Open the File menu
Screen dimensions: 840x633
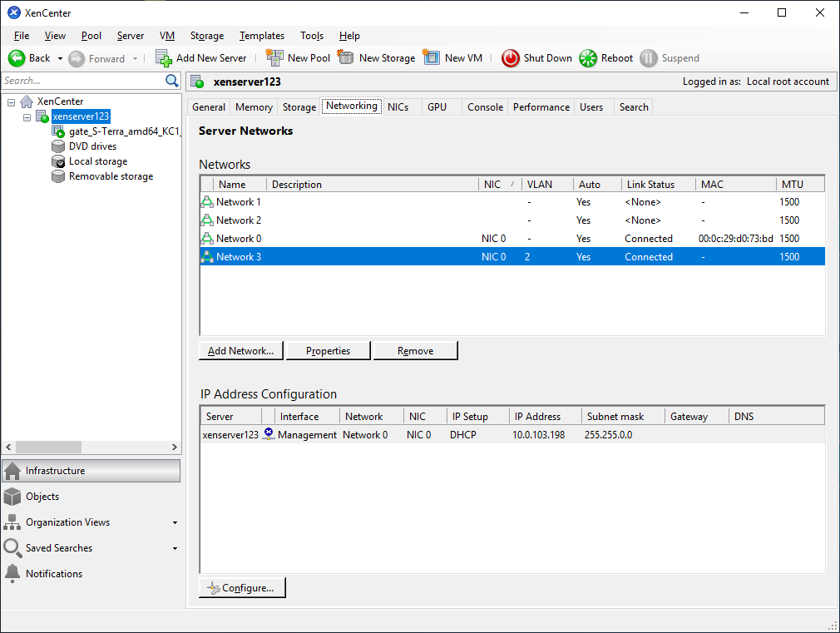pyautogui.click(x=22, y=36)
